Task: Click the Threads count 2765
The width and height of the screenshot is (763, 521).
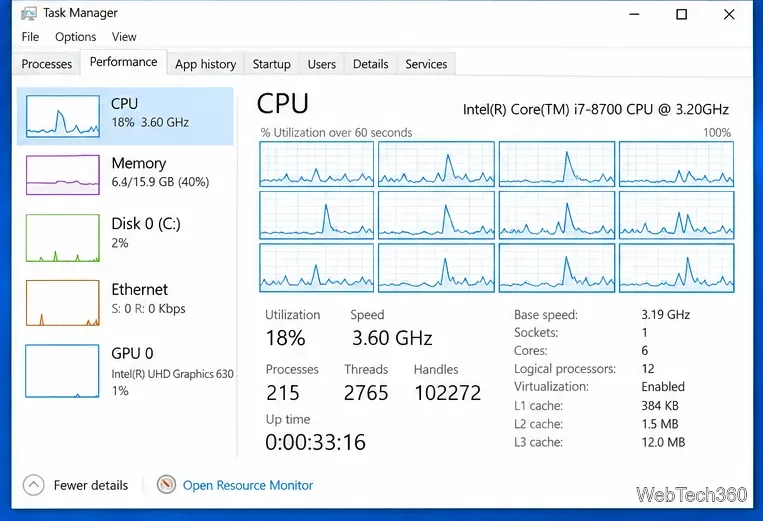Action: point(366,393)
